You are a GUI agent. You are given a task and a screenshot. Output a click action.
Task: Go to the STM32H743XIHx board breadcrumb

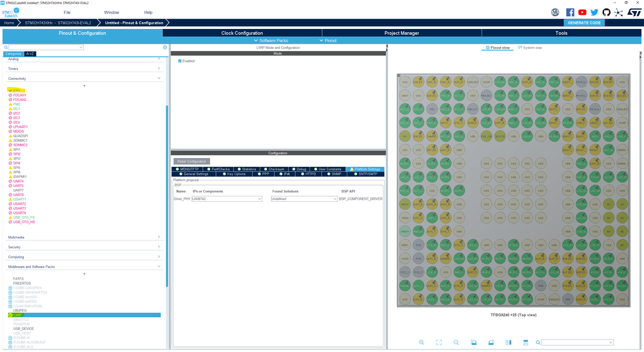coord(58,23)
